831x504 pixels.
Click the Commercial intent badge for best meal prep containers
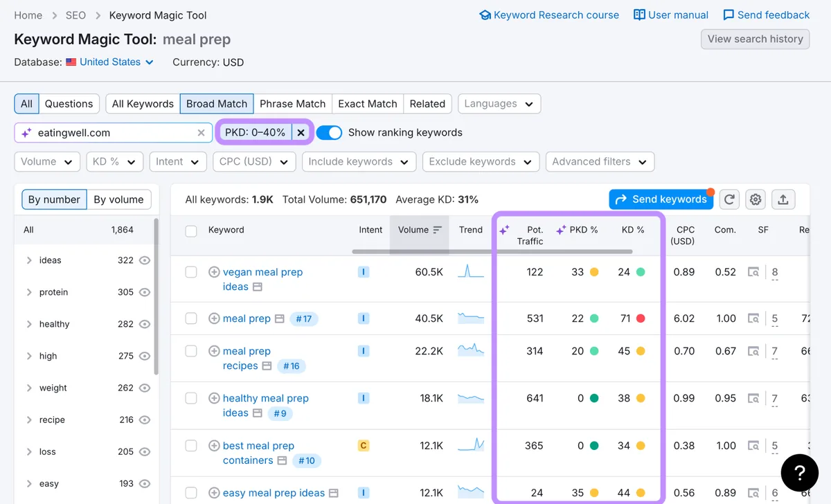point(364,446)
